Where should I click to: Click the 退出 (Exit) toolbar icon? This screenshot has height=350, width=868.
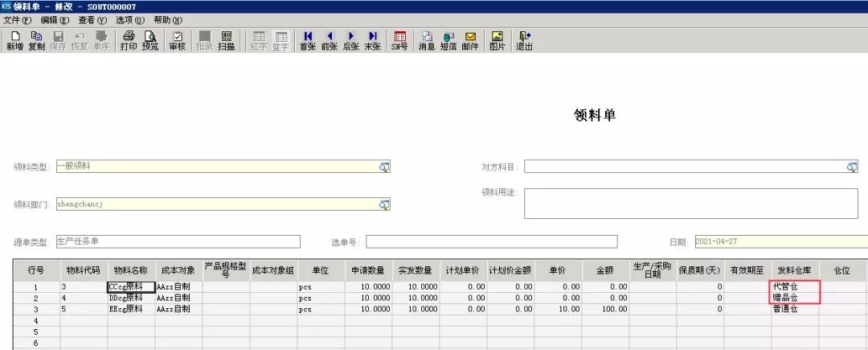pyautogui.click(x=524, y=40)
